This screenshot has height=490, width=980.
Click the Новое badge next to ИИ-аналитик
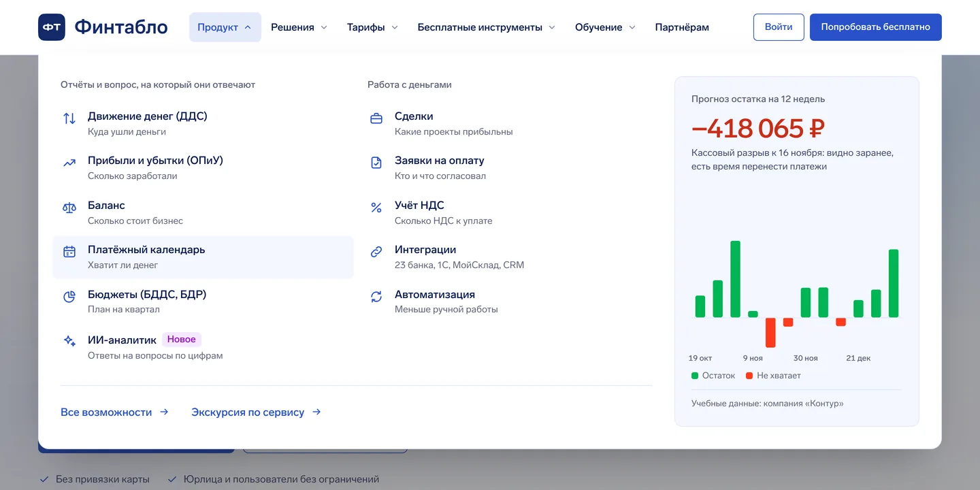pyautogui.click(x=182, y=340)
